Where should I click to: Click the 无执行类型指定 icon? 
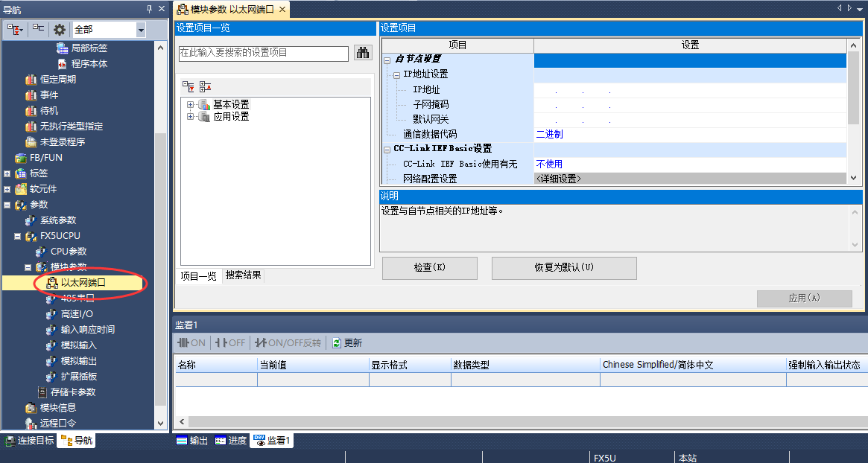coord(31,126)
